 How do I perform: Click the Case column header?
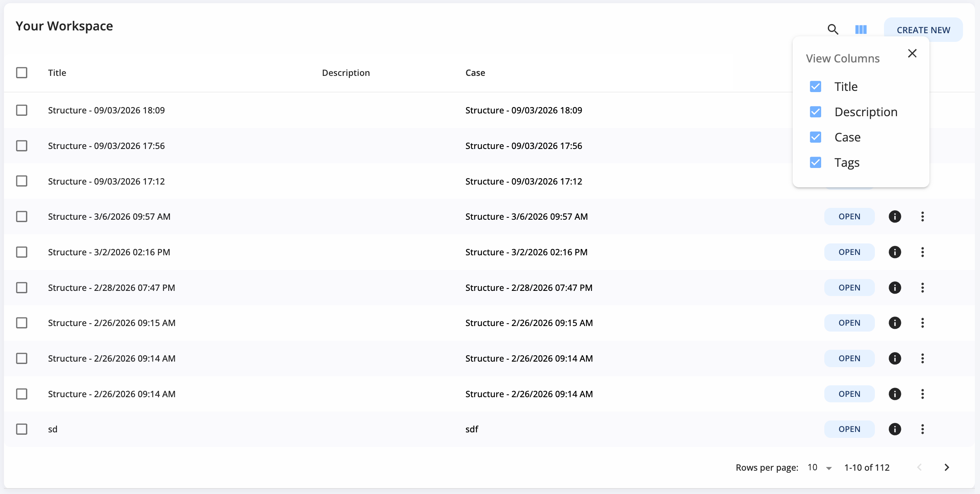click(x=475, y=73)
